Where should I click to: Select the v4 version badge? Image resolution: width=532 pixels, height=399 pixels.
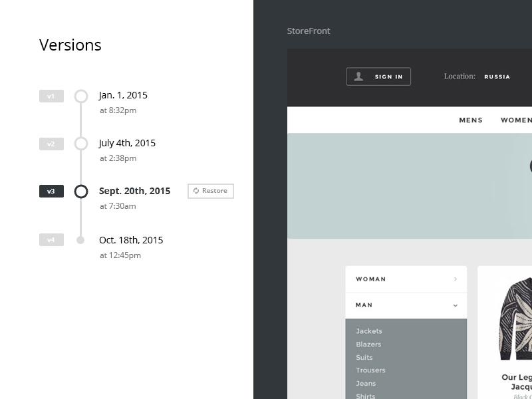51,240
